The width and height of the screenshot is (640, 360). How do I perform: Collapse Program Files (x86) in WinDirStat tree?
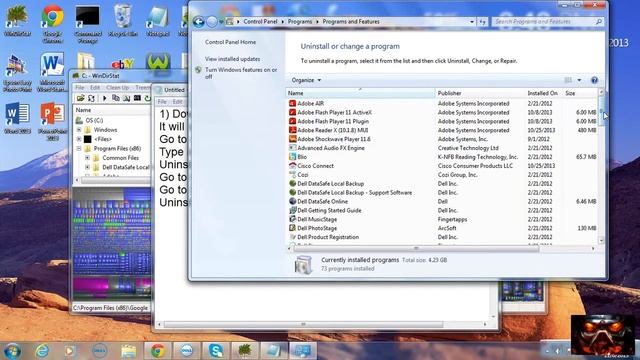[79, 149]
